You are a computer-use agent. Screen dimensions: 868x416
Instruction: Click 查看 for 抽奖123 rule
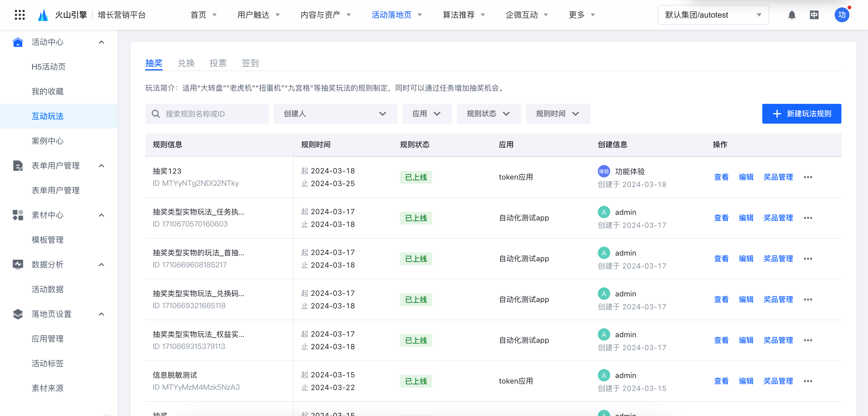721,177
